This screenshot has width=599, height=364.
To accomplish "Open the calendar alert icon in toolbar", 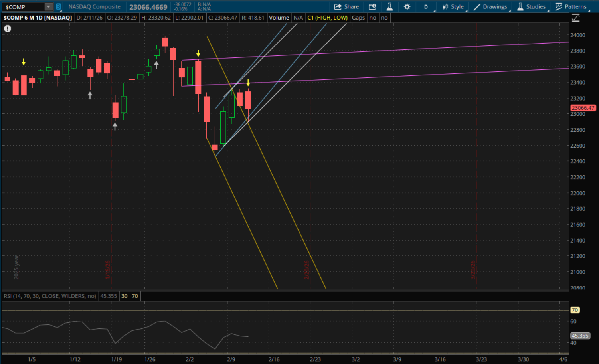I will point(372,7).
